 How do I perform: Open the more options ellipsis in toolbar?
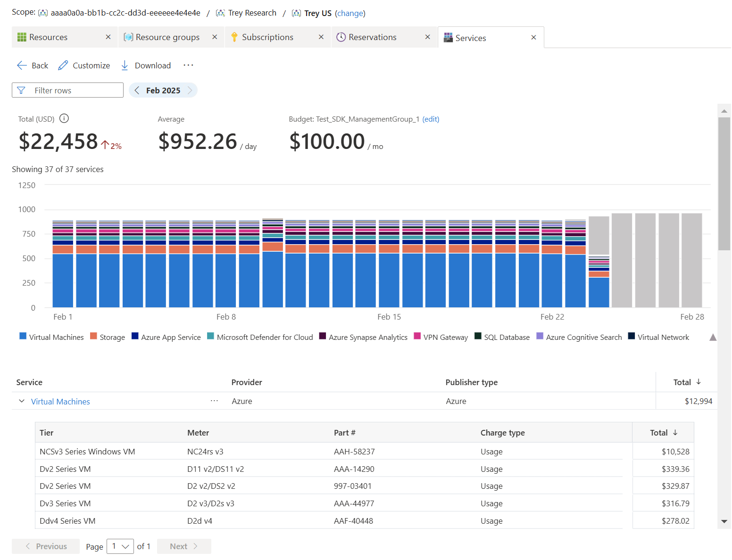[188, 65]
